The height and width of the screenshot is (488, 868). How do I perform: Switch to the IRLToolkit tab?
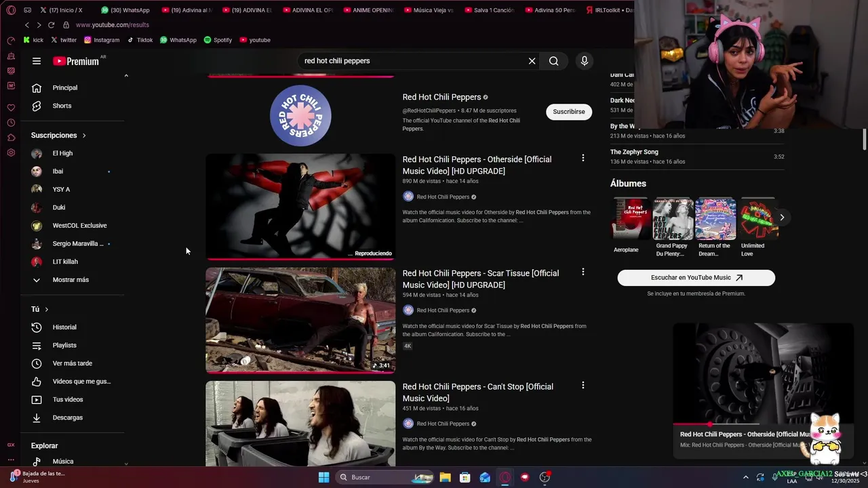[x=610, y=10]
